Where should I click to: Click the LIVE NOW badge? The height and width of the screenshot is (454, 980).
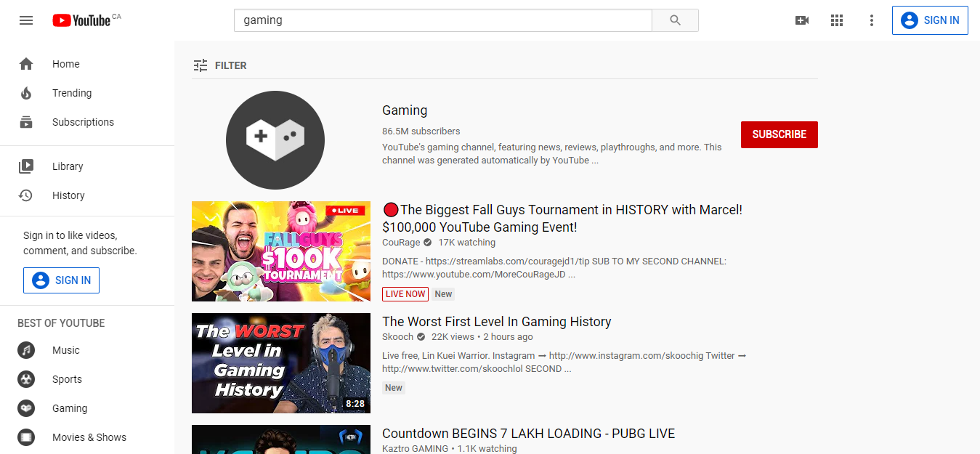(x=405, y=294)
